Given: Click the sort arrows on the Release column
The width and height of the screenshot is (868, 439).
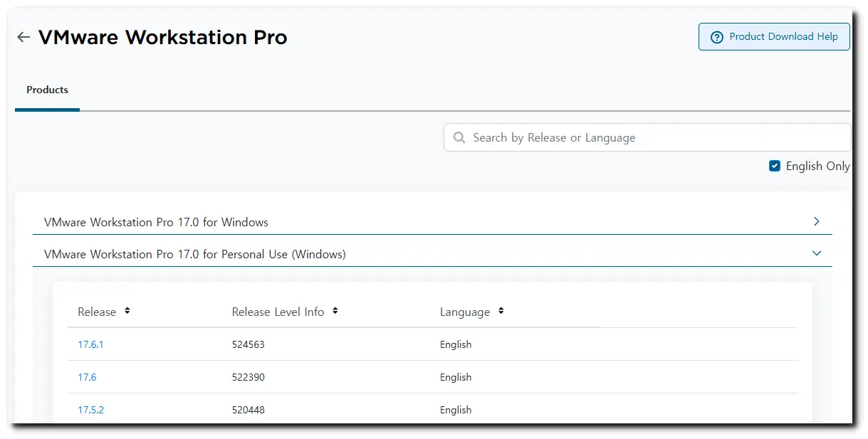Looking at the screenshot, I should 126,311.
